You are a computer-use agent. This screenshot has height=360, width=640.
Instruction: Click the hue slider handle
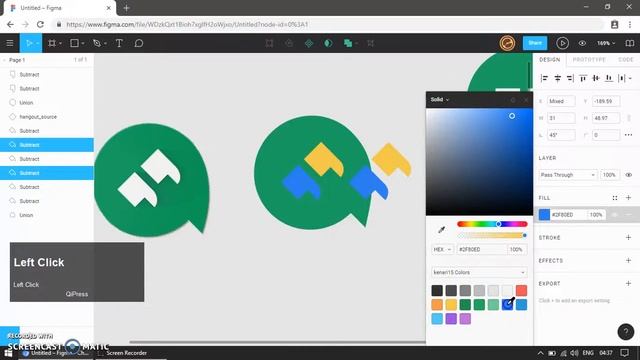point(498,224)
